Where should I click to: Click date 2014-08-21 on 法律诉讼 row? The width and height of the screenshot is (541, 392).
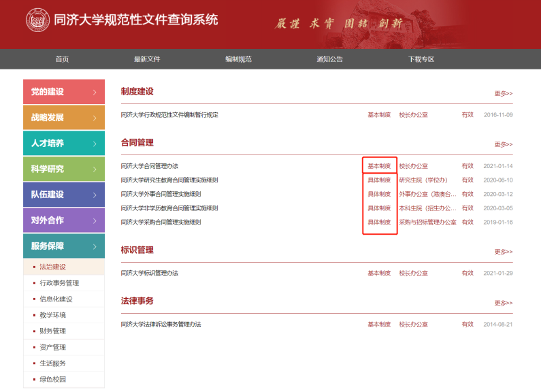[498, 325]
